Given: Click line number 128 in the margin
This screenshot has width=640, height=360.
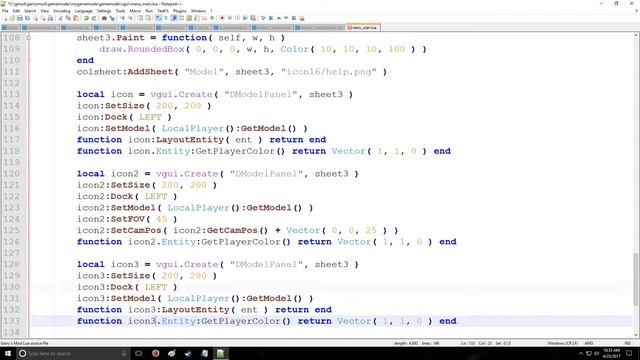Looking at the screenshot, I should (x=11, y=264).
